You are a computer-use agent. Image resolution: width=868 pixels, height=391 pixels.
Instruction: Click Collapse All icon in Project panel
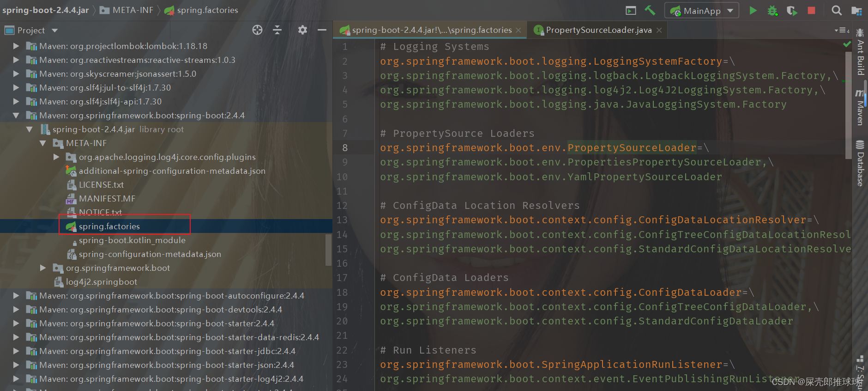click(277, 30)
